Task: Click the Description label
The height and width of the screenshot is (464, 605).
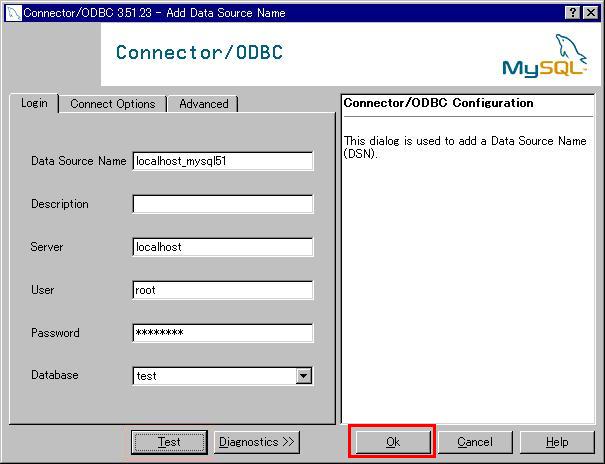Action: 60,204
